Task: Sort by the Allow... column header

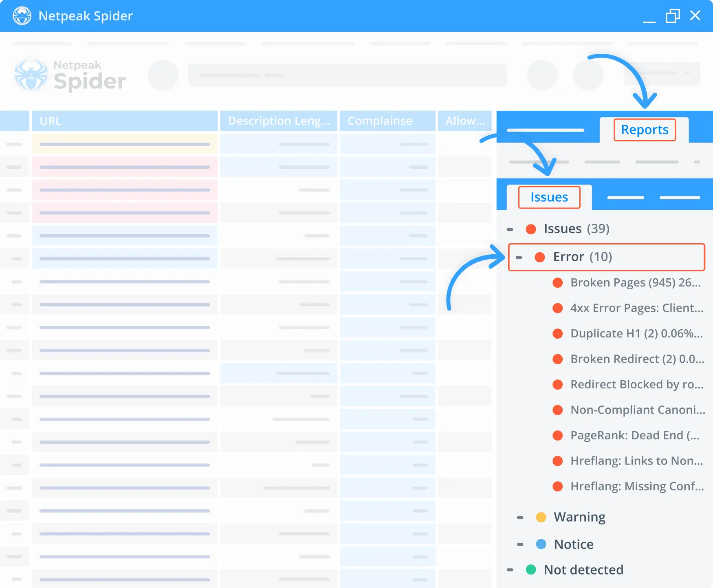Action: 465,121
